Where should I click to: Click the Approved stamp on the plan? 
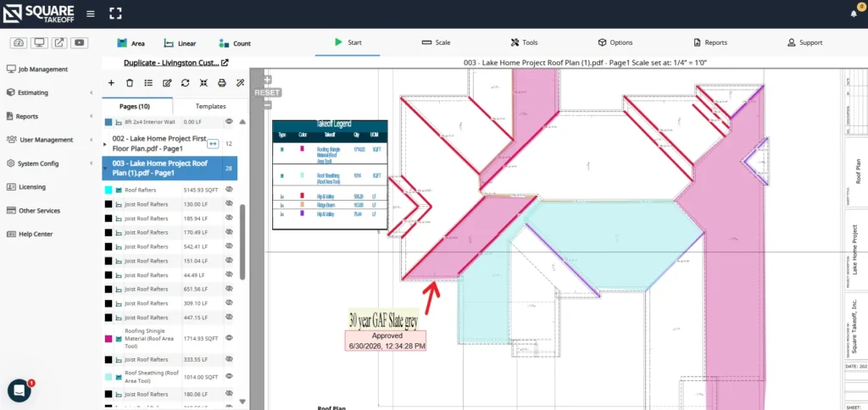386,341
